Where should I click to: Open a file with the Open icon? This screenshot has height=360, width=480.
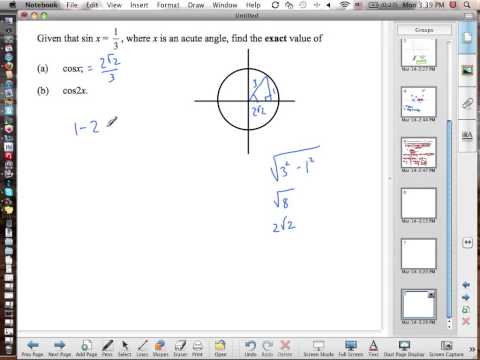220,348
